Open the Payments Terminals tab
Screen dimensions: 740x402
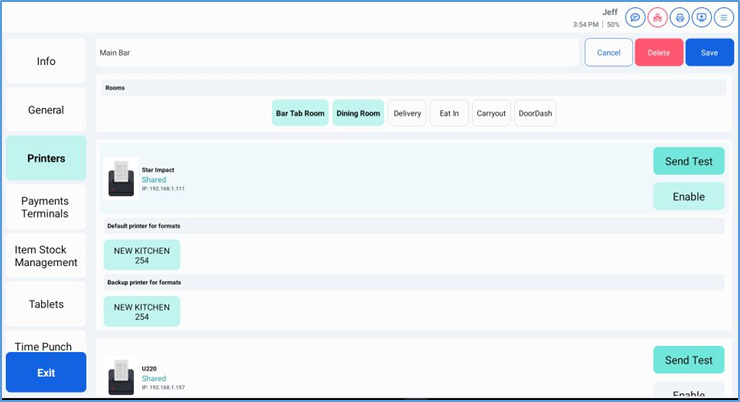pyautogui.click(x=46, y=207)
